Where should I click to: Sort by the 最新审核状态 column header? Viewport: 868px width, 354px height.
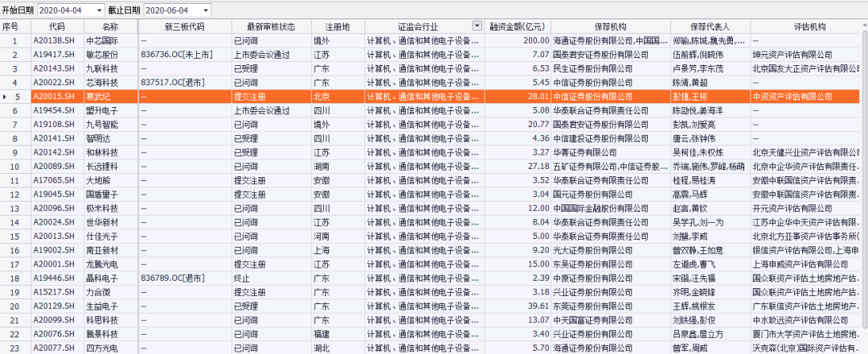(x=272, y=27)
